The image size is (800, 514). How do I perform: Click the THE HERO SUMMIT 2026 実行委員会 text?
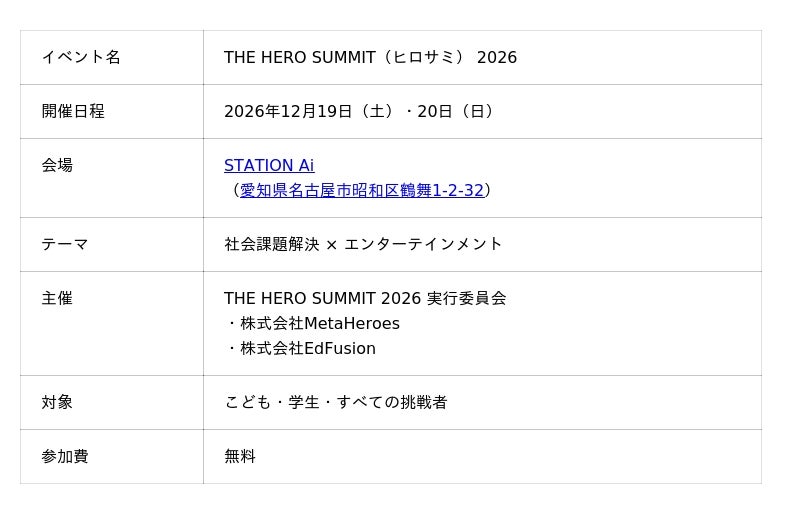tap(365, 299)
